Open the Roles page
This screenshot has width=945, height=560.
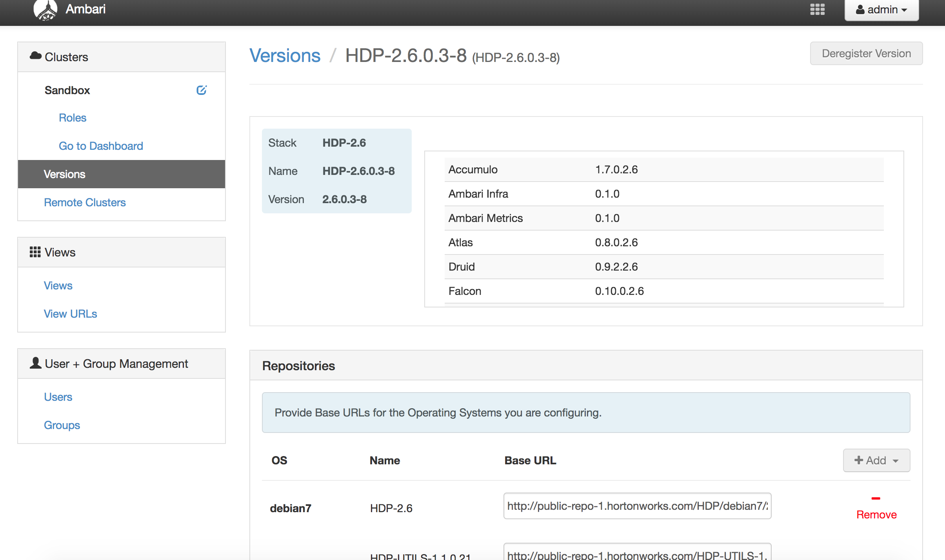(73, 117)
